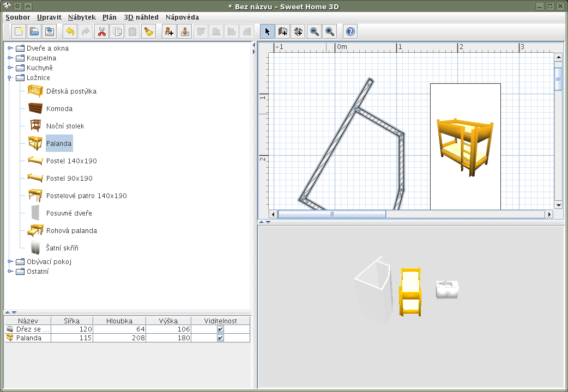Screen dimensions: 568x392
Task: Open the Plán menu
Action: (x=110, y=17)
